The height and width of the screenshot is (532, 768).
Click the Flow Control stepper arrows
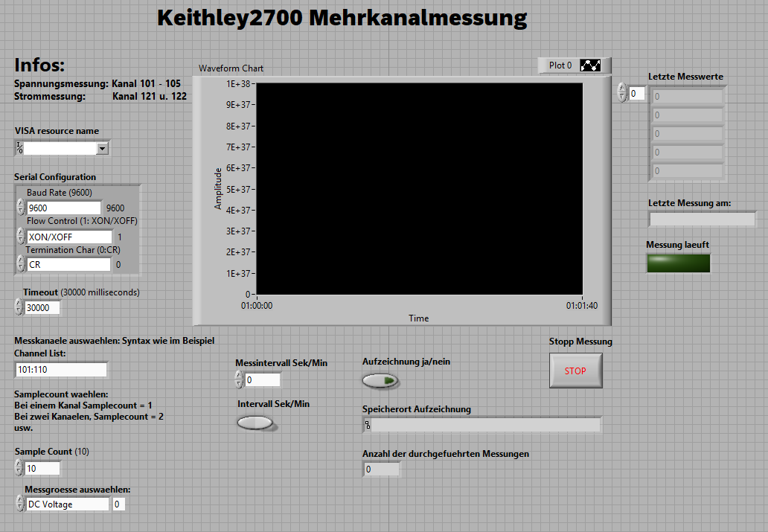21,236
